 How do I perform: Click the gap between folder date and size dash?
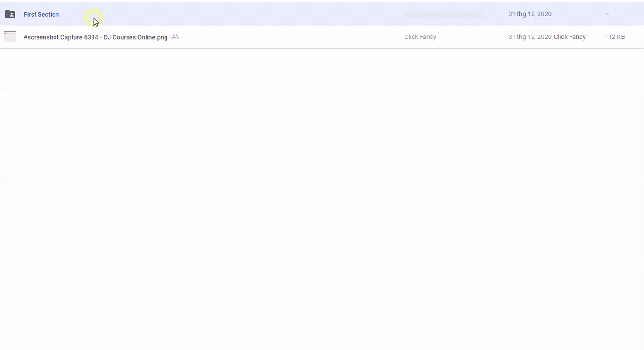click(x=579, y=14)
